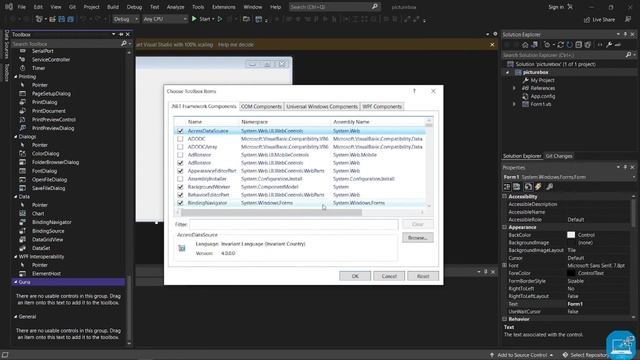Pin the Toolbox panel
Viewport: 640px width, 360px height.
click(x=121, y=35)
